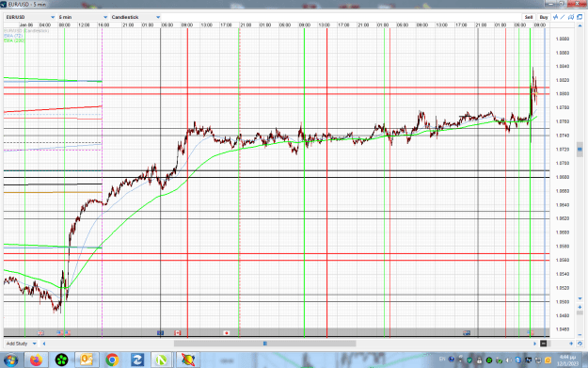588x368 pixels.
Task: Click the Jan 06 date label
Action: 26,25
